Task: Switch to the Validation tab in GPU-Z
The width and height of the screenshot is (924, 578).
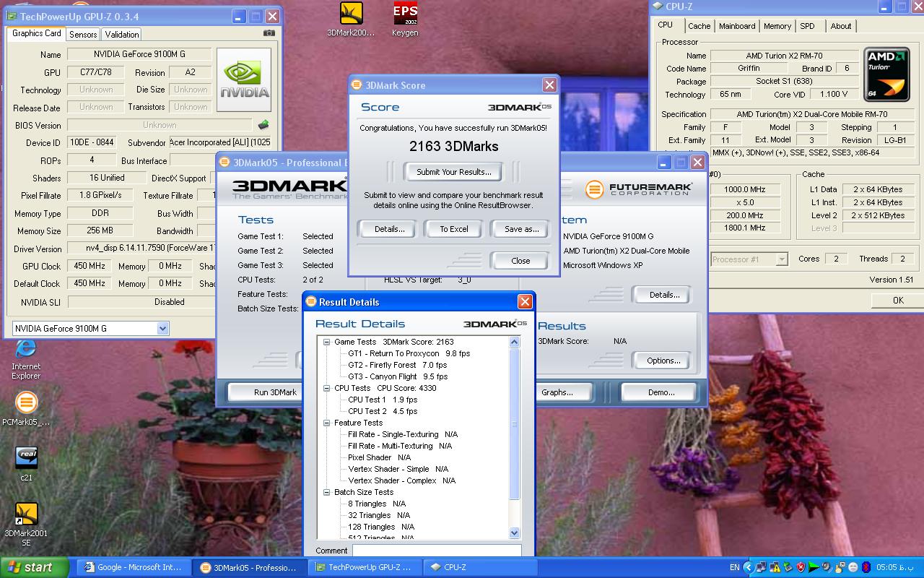Action: click(121, 34)
